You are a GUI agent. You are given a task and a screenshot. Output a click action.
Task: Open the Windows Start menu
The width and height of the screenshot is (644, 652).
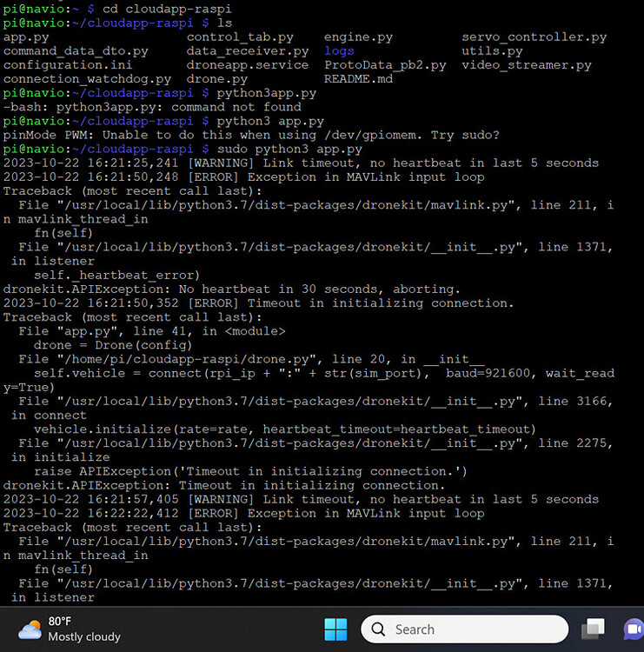coord(335,629)
